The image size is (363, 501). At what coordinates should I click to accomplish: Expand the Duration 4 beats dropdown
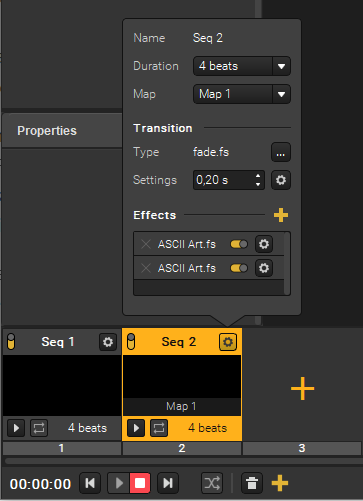point(242,66)
